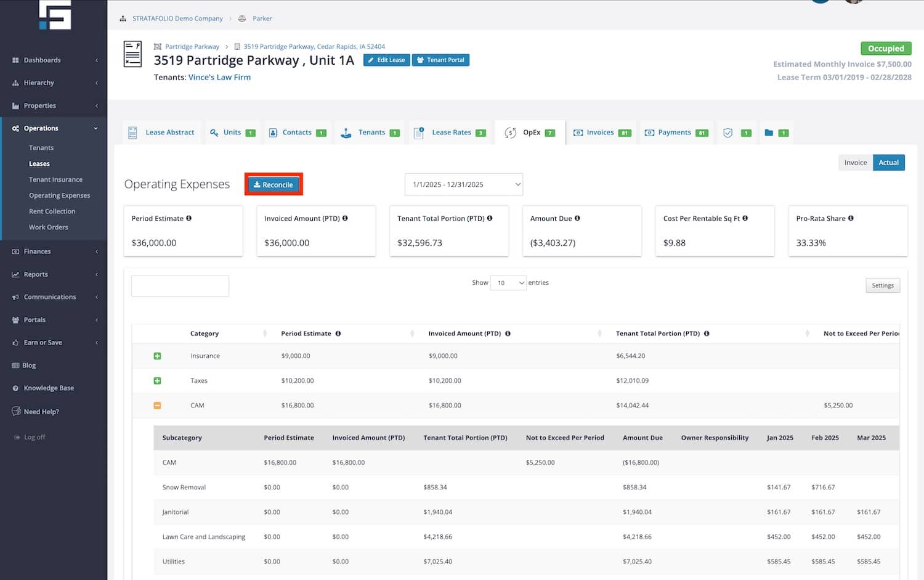Expand the Insurance category row
Screen dimensions: 924x580
click(157, 356)
